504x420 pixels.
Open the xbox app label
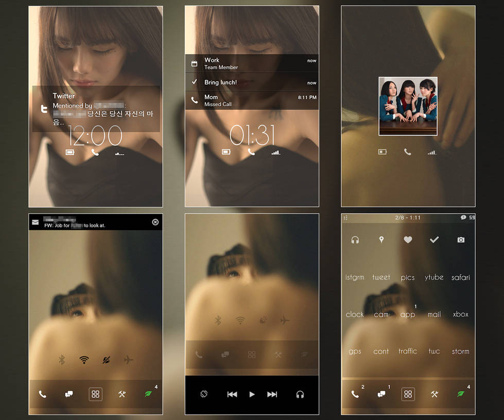(461, 314)
